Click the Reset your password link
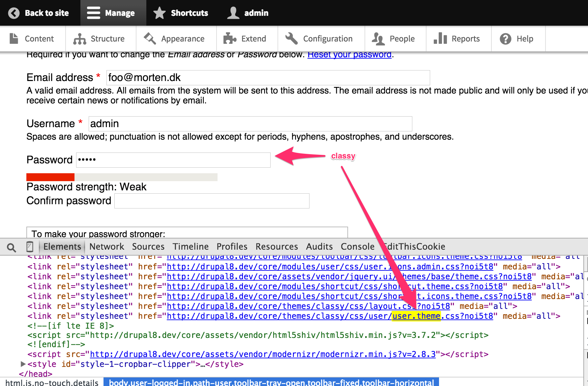Screen dimensions: 588x386 coord(349,54)
